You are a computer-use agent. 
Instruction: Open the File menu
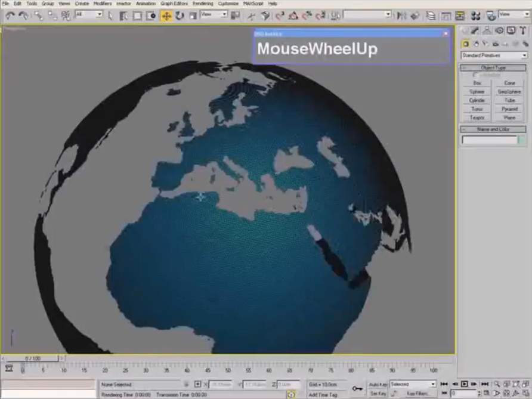5,4
